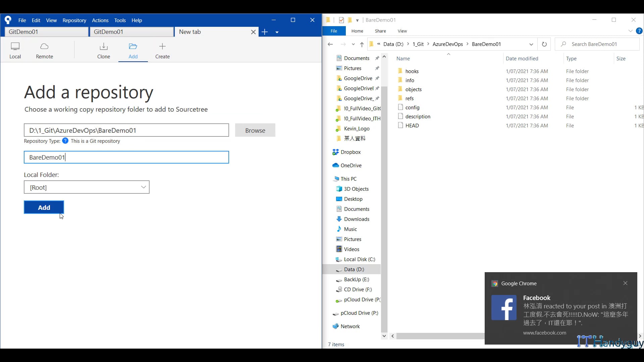This screenshot has width=644, height=362.
Task: Expand the Explorer ribbon chevron
Action: [x=630, y=31]
